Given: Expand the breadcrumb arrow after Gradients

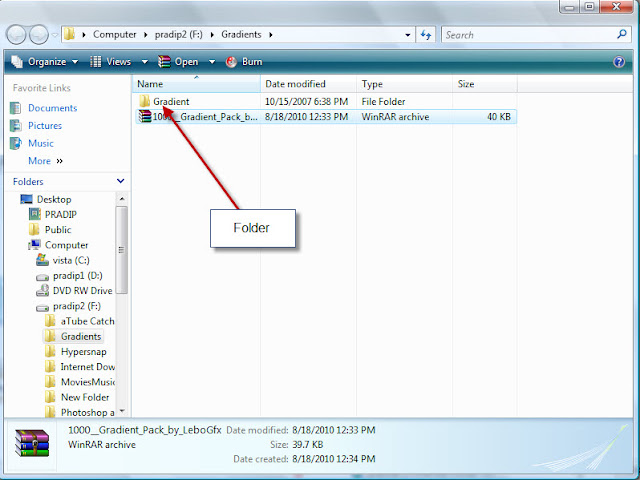Looking at the screenshot, I should [271, 35].
